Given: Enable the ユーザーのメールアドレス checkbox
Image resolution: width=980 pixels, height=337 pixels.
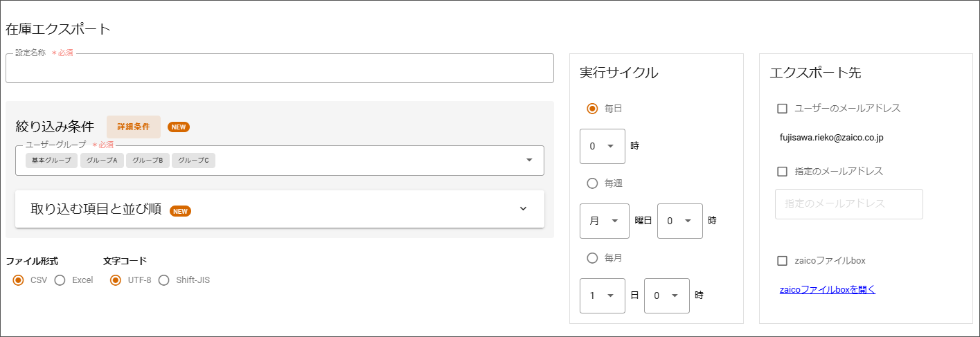Looking at the screenshot, I should tap(783, 109).
